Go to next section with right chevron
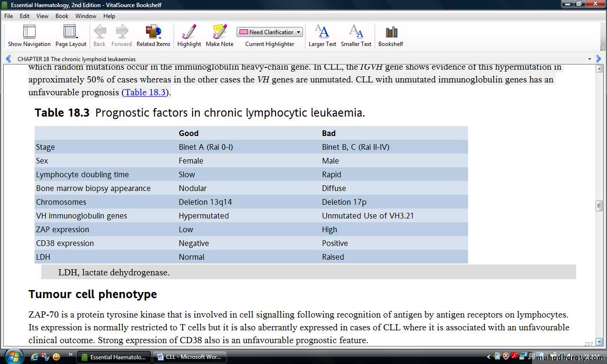The height and width of the screenshot is (364, 607). (598, 59)
